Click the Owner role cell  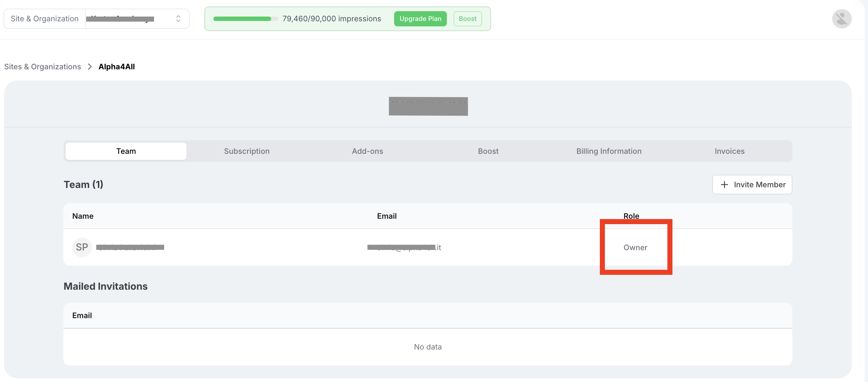coord(635,247)
